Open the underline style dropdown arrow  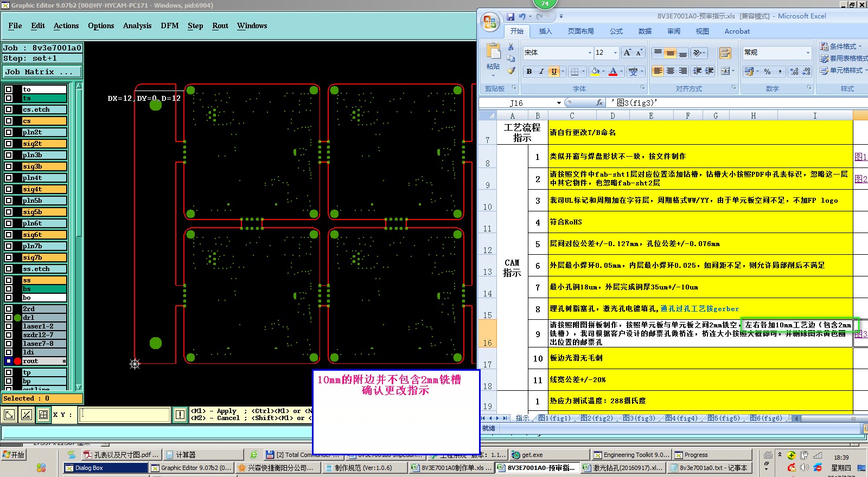click(x=563, y=71)
